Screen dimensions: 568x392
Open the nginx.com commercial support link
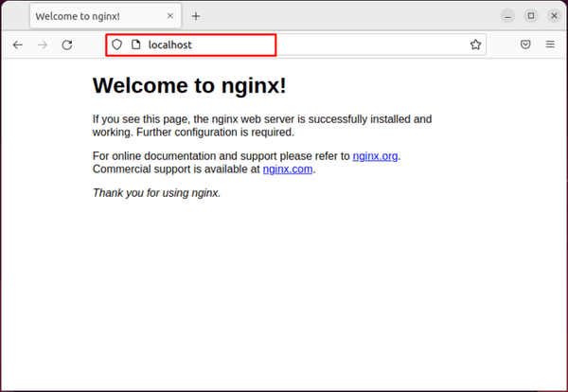coord(288,169)
